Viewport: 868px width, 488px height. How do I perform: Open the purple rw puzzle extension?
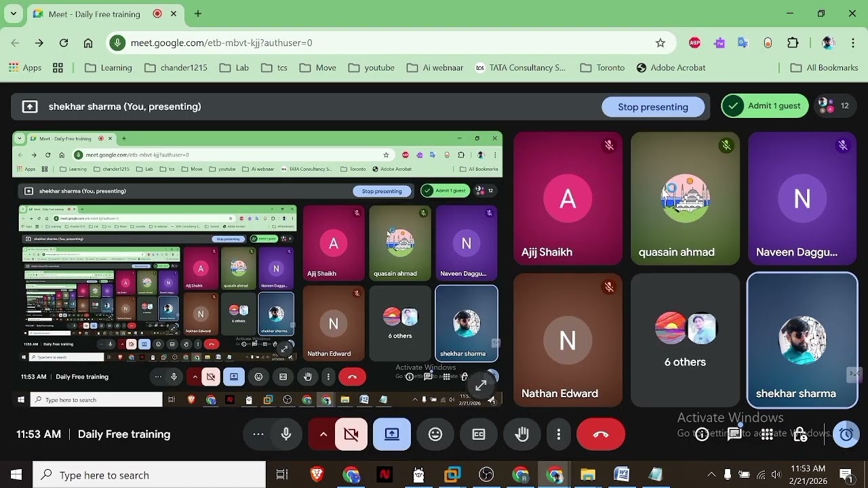[x=719, y=43]
